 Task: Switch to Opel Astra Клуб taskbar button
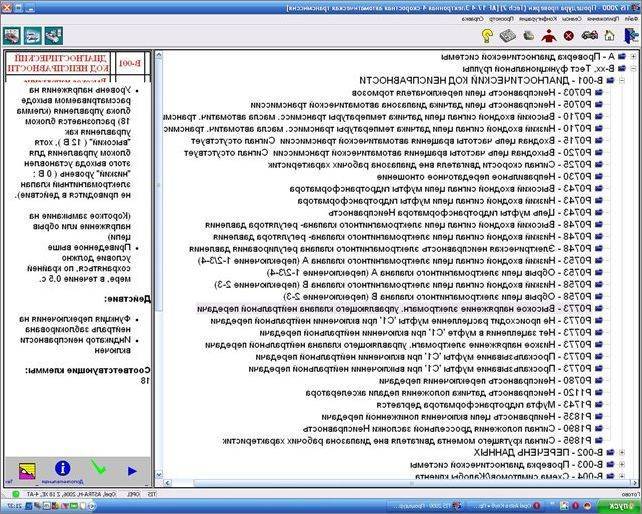[504, 507]
